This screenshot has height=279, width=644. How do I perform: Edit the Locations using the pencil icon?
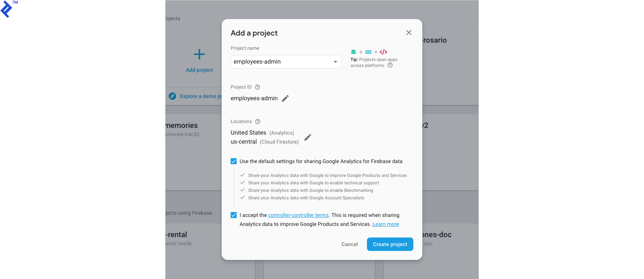tap(307, 137)
